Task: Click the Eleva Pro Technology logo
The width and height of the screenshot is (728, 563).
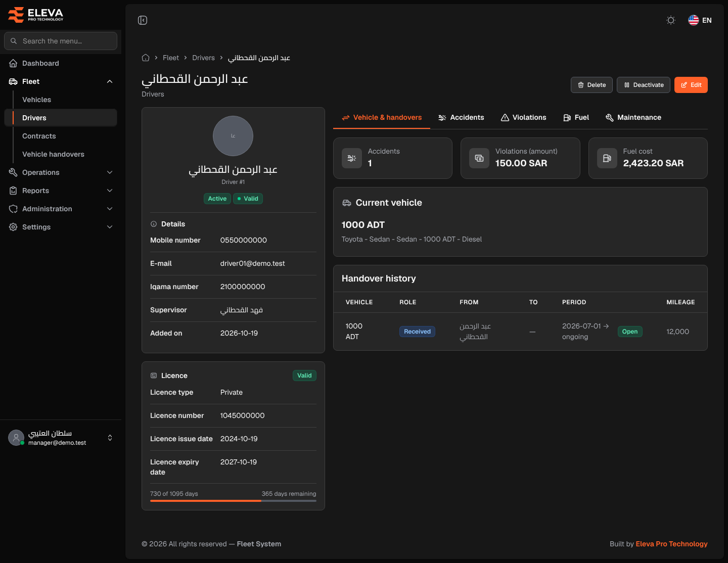Action: (x=36, y=15)
